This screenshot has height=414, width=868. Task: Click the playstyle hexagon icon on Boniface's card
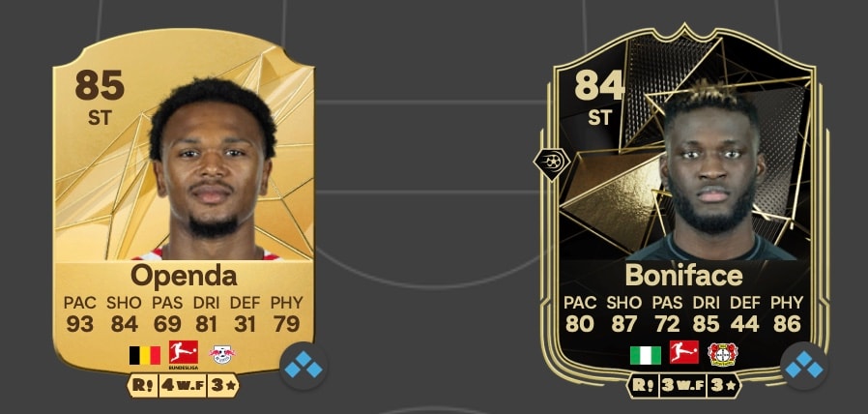point(552,163)
